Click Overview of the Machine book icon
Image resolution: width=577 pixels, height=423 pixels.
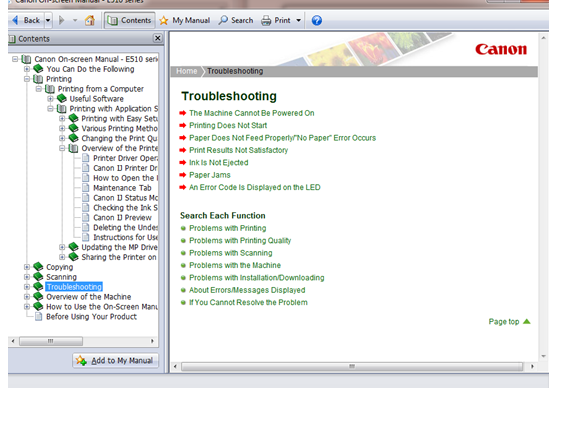(x=38, y=297)
